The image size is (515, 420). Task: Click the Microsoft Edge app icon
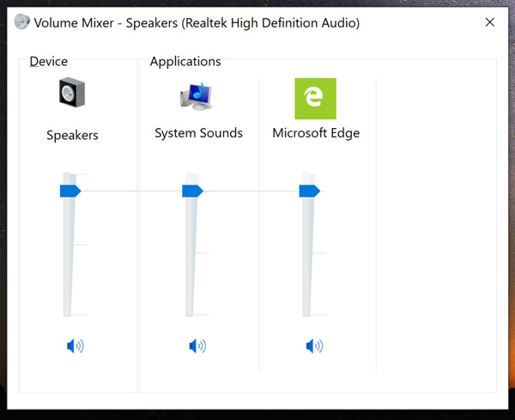(x=315, y=99)
